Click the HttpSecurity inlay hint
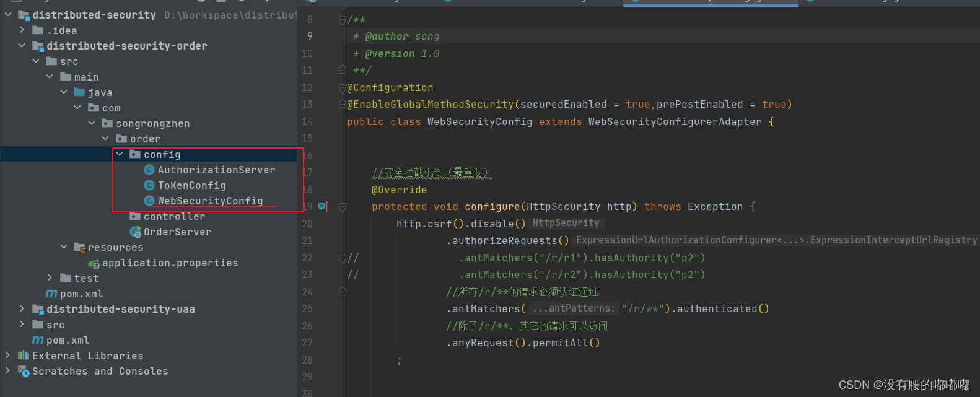The width and height of the screenshot is (980, 397). (566, 223)
